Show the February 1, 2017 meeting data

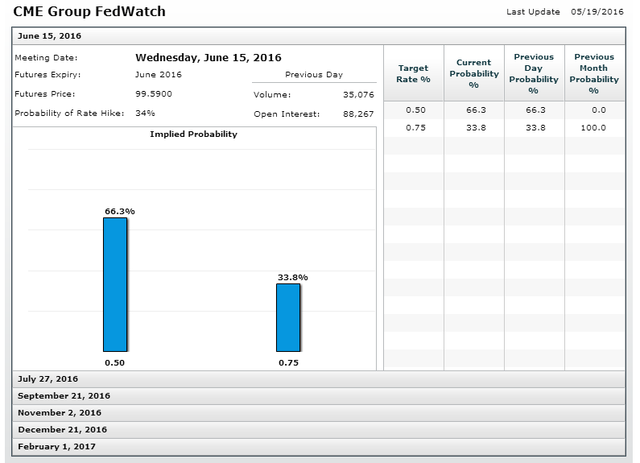(x=56, y=446)
